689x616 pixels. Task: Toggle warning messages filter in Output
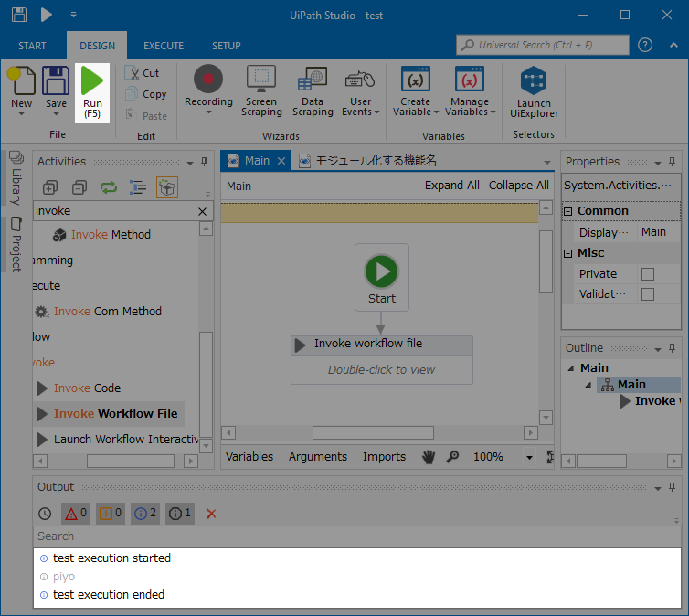[111, 514]
